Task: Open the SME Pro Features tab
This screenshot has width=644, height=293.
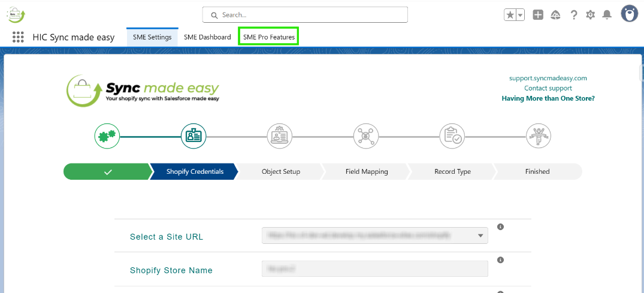Action: tap(269, 37)
